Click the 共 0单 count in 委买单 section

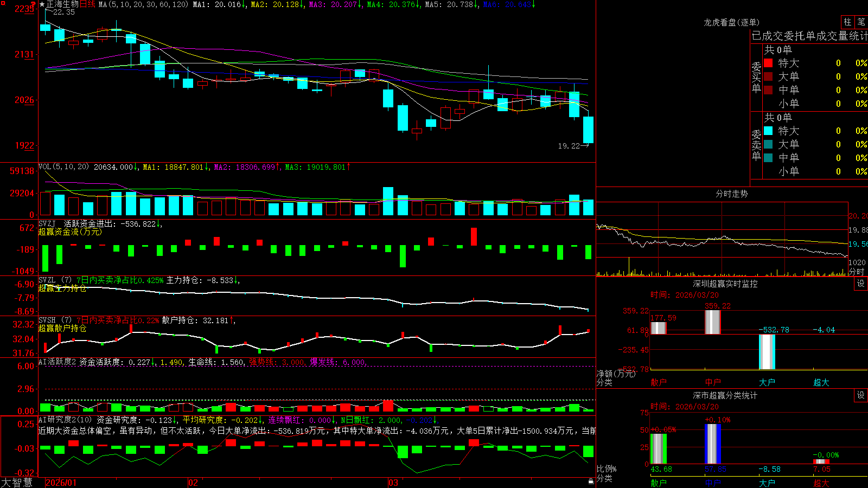click(778, 50)
